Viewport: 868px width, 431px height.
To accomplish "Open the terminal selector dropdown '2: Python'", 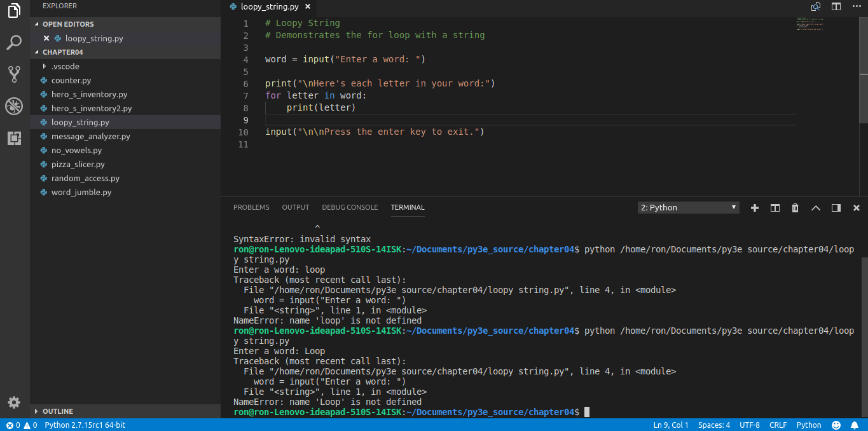I will (x=688, y=208).
